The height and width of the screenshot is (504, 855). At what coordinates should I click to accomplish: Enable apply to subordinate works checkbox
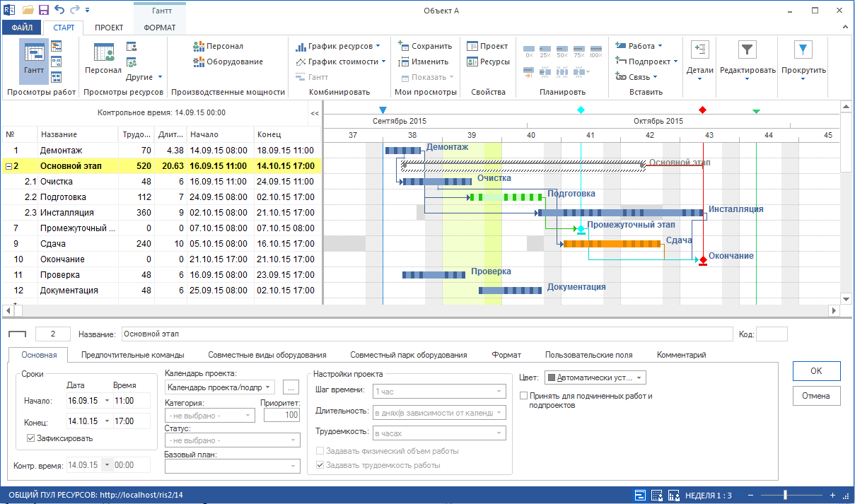[x=523, y=397]
